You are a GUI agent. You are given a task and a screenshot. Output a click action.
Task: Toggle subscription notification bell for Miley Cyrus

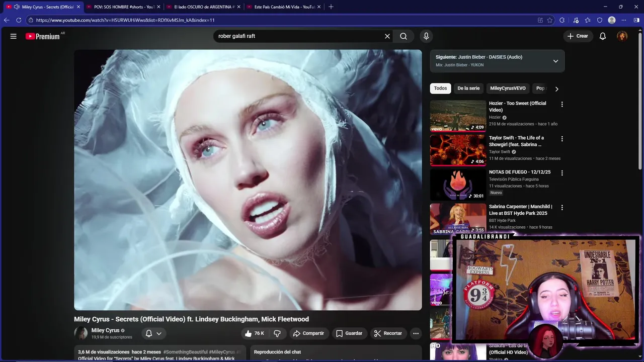tap(153, 333)
